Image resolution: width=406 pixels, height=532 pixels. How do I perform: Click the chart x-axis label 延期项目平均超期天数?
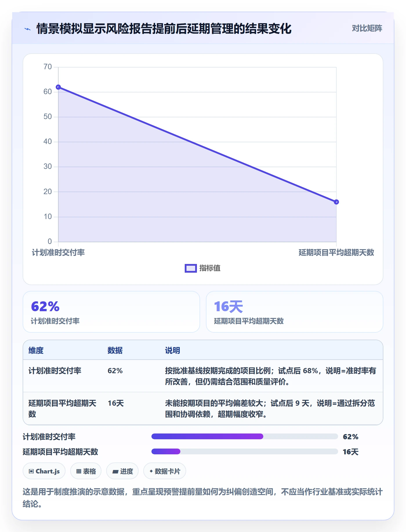point(336,252)
